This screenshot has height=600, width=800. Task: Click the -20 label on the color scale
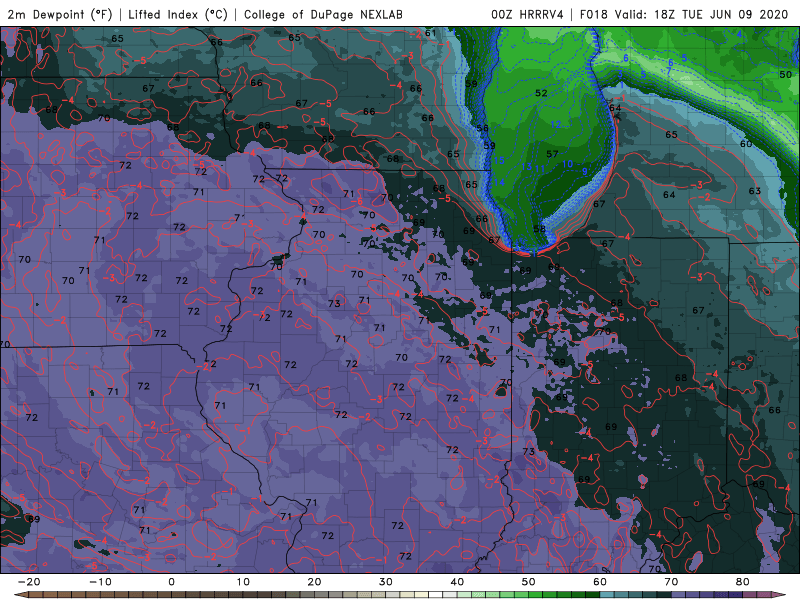[29, 582]
